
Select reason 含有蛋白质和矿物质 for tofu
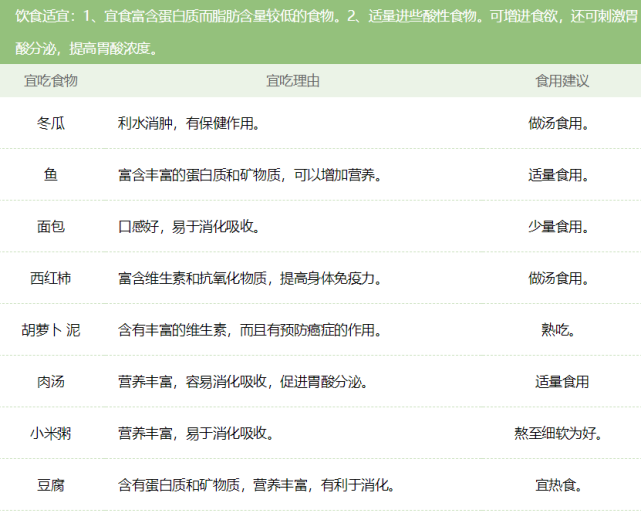point(257,485)
